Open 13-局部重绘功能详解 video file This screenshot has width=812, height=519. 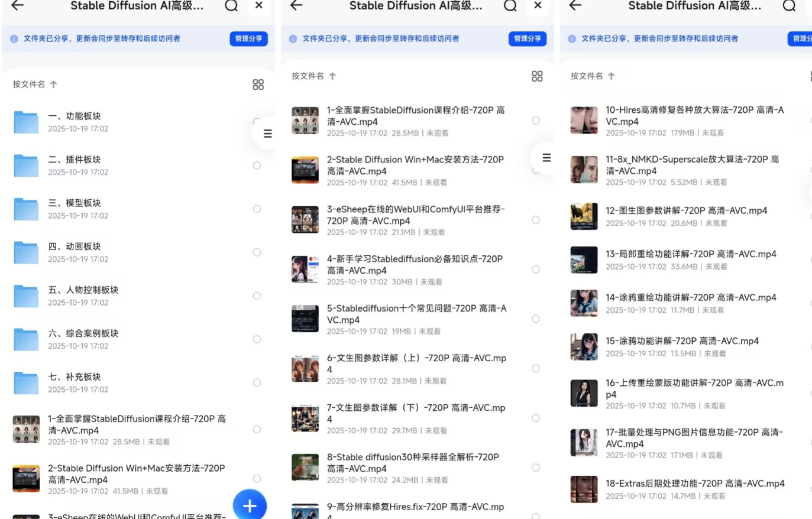[x=690, y=254]
